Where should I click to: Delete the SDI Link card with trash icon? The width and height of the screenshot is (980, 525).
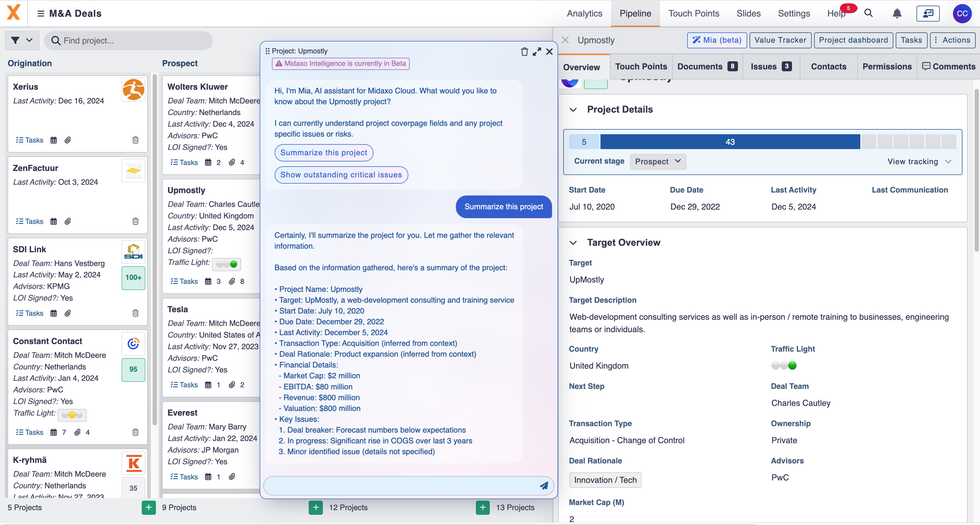(x=135, y=313)
